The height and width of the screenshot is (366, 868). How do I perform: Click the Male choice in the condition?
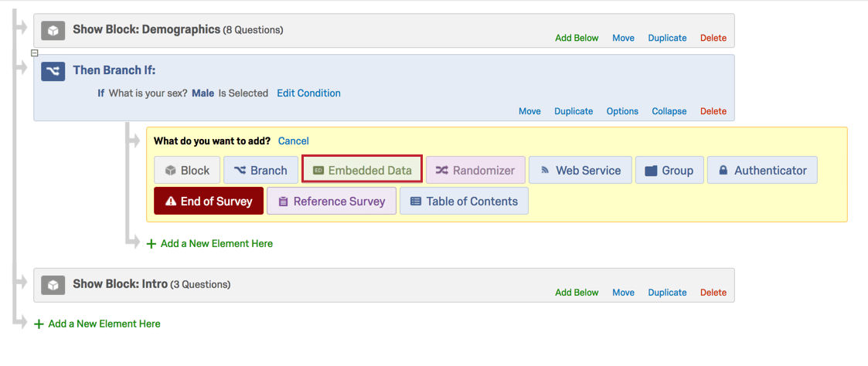[x=203, y=93]
